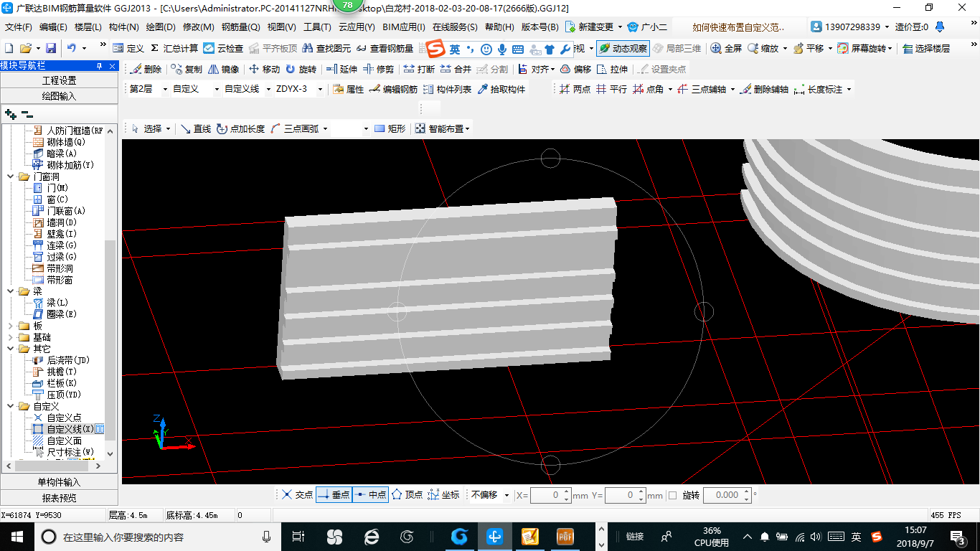Open the 文件(F) menu
Screen dimensions: 980x551
pos(19,27)
